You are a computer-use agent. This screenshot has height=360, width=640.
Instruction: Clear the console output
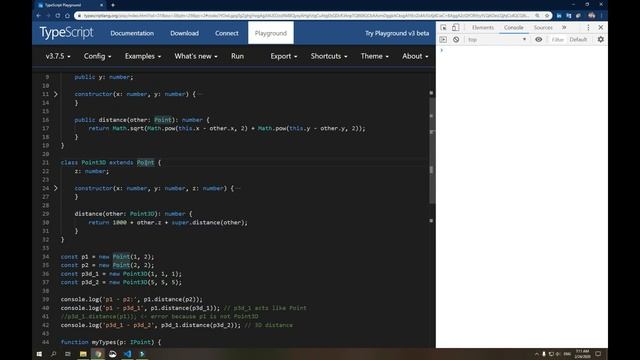click(456, 40)
